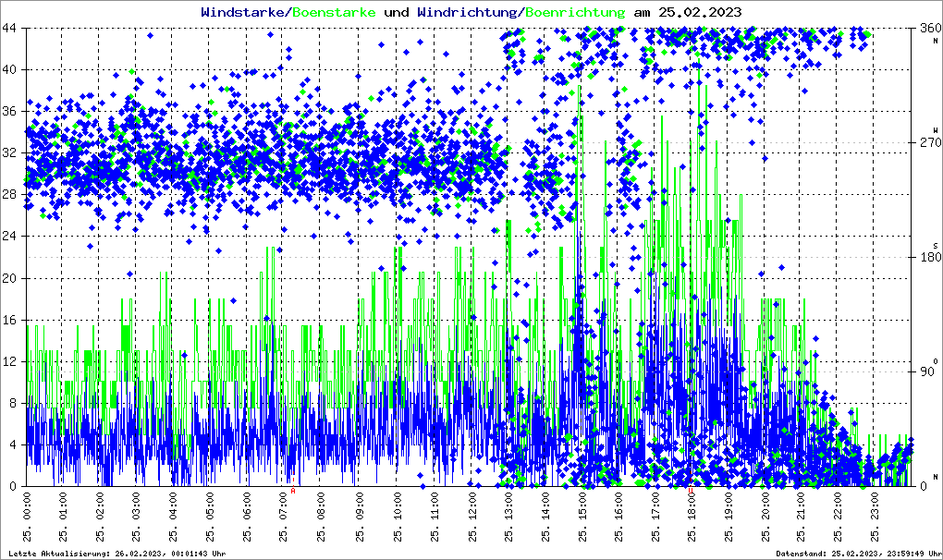943x560 pixels.
Task: Click the wind speed axis value "20"
Action: [9, 278]
